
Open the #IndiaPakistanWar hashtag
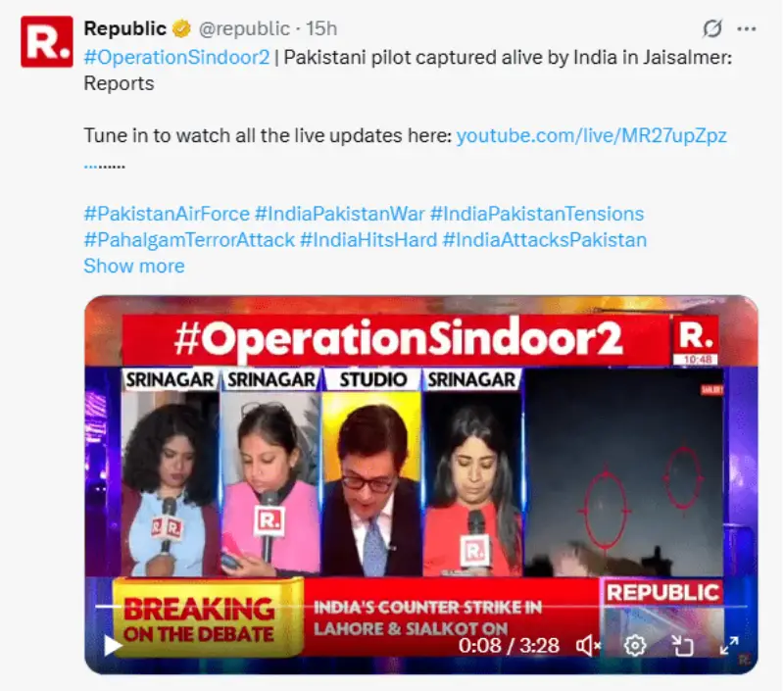tap(339, 214)
